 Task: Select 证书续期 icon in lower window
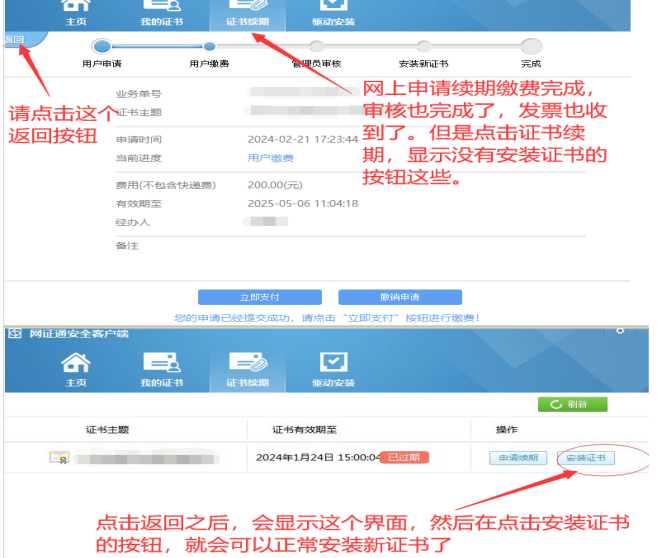247,368
